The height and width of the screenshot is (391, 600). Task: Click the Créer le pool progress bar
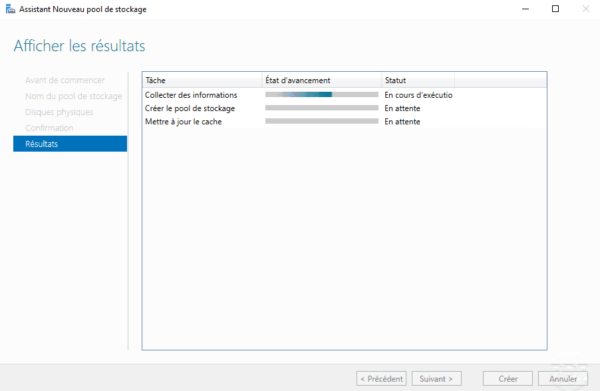coord(322,108)
